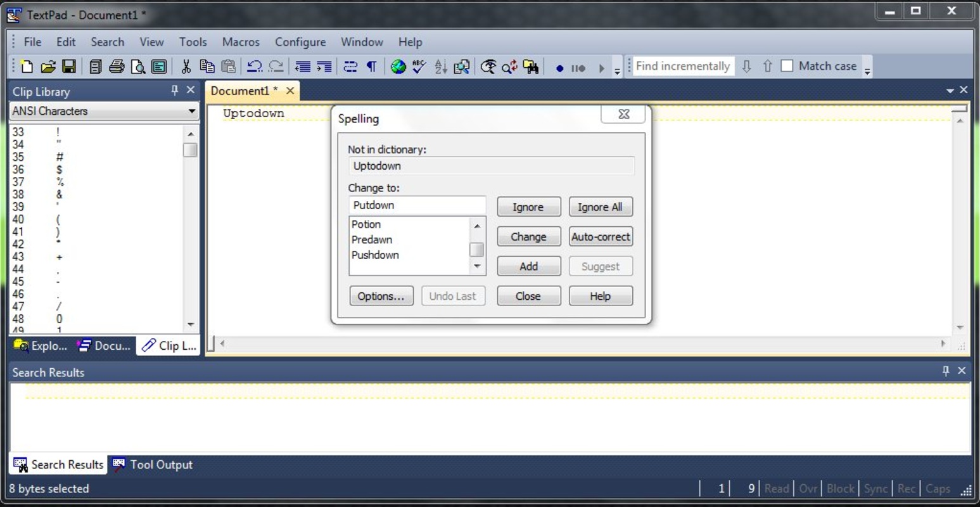This screenshot has width=980, height=507.
Task: Click Change to apply suggestion
Action: coord(528,236)
